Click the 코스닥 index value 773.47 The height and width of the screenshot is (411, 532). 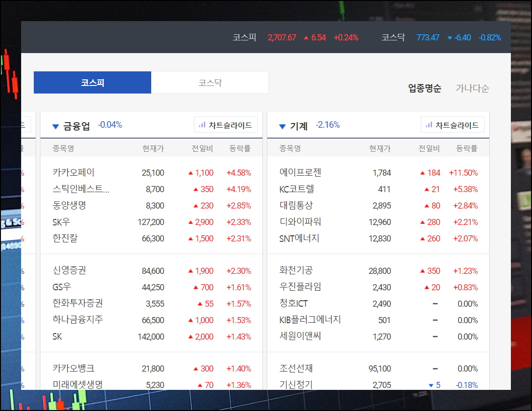(428, 37)
